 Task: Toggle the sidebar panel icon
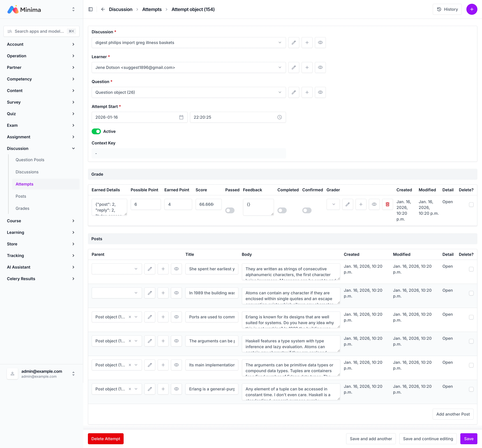point(91,9)
